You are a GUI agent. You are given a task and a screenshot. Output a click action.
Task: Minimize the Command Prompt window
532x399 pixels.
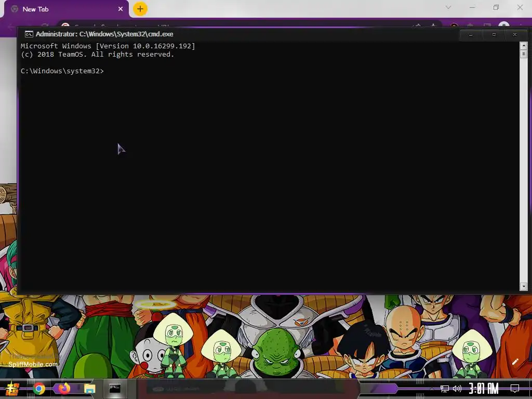point(471,35)
